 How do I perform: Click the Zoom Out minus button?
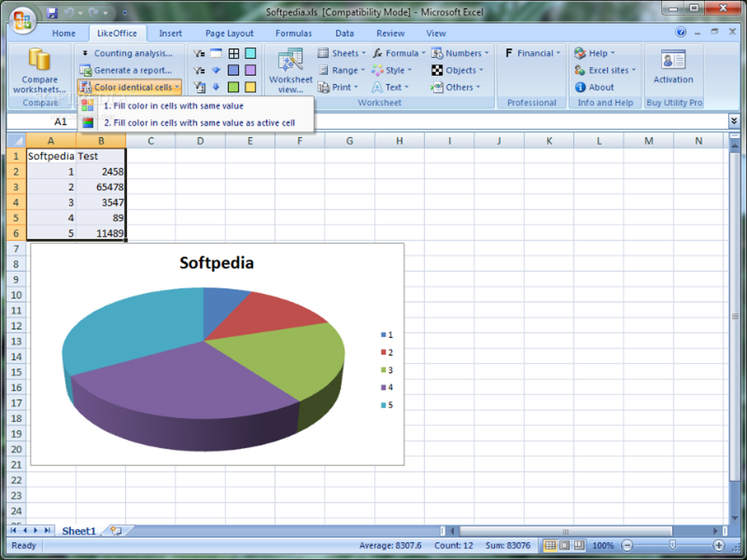click(627, 545)
